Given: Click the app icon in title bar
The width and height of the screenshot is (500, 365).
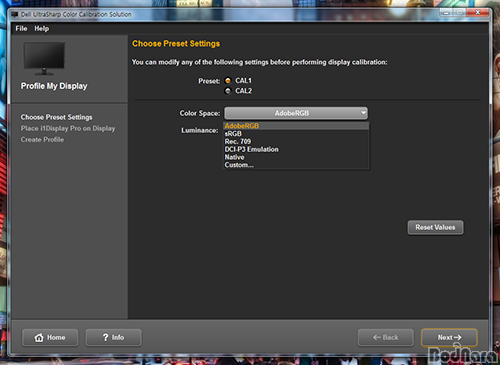Looking at the screenshot, I should pos(14,15).
